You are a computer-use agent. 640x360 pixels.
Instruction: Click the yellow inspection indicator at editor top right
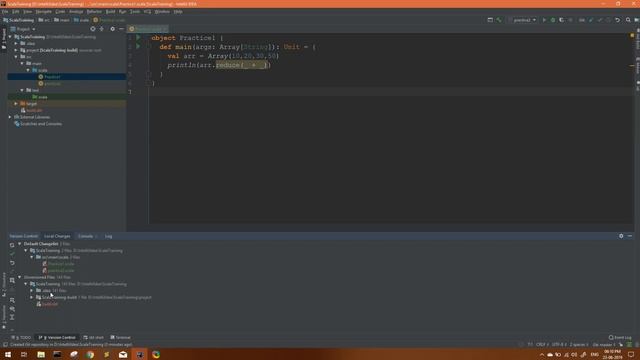(x=632, y=36)
